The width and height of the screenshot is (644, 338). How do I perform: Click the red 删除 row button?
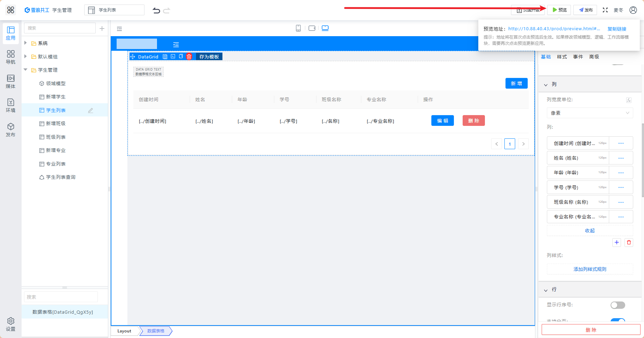(x=473, y=121)
